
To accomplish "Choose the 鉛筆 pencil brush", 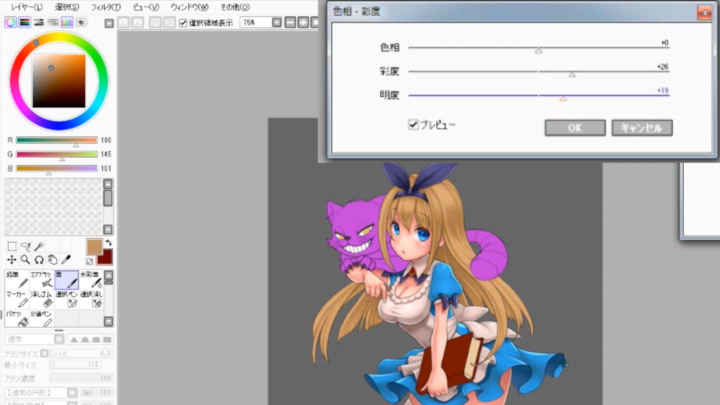I will (17, 280).
